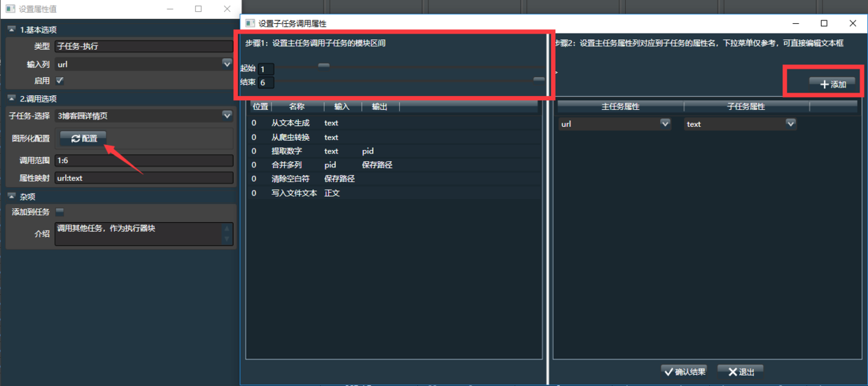Select the 合并多列 row

pyautogui.click(x=394, y=165)
